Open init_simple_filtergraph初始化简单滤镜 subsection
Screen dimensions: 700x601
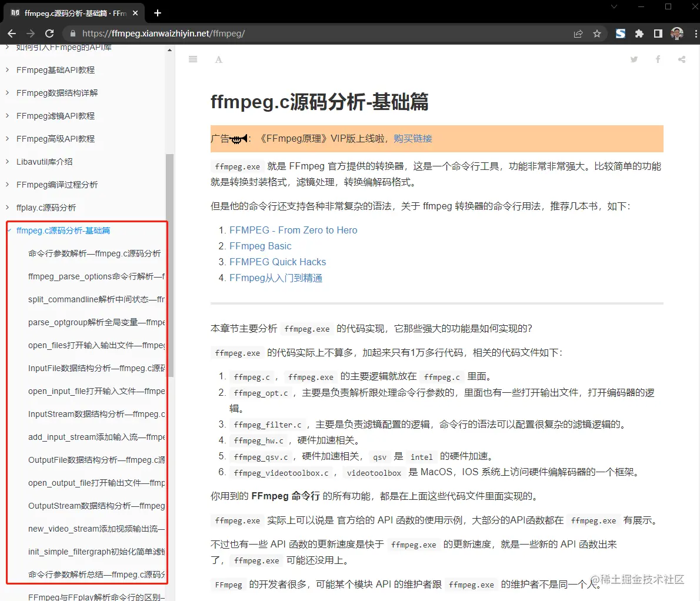click(x=96, y=552)
